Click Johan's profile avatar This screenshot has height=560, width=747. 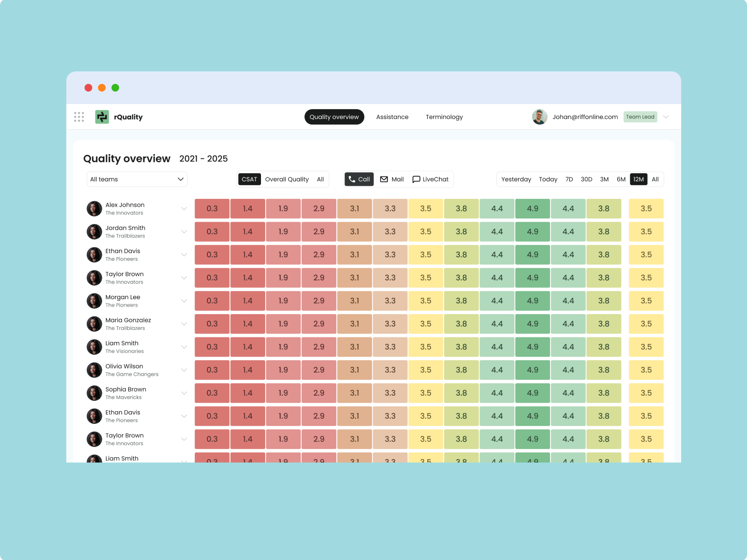540,117
